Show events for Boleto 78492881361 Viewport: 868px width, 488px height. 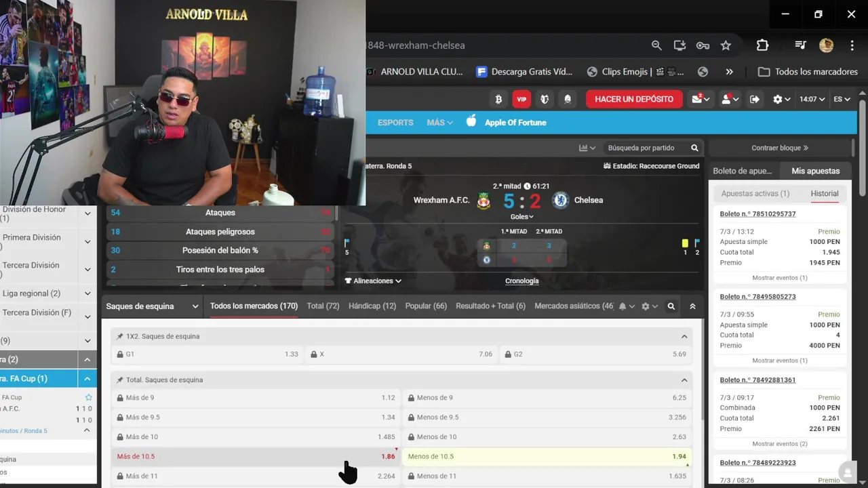coord(780,444)
